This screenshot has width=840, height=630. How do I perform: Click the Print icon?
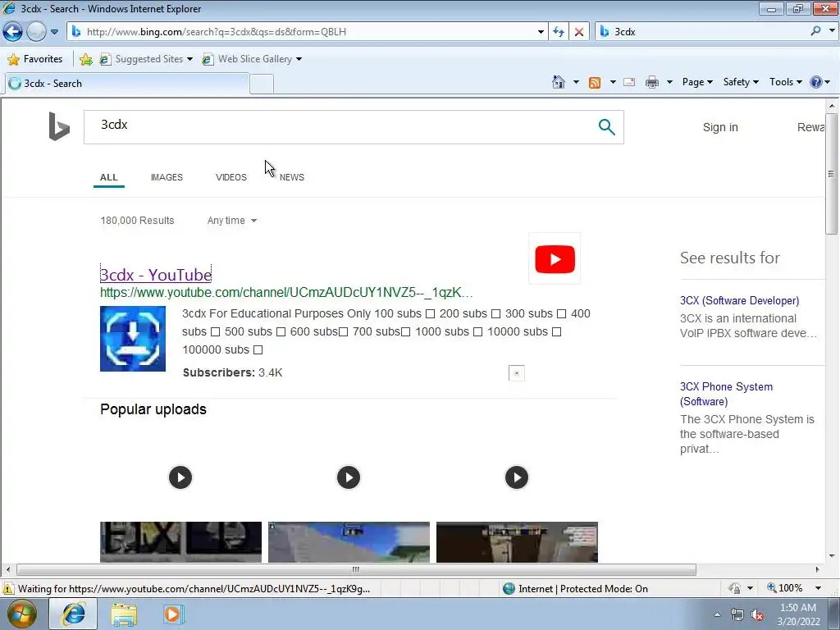click(652, 82)
